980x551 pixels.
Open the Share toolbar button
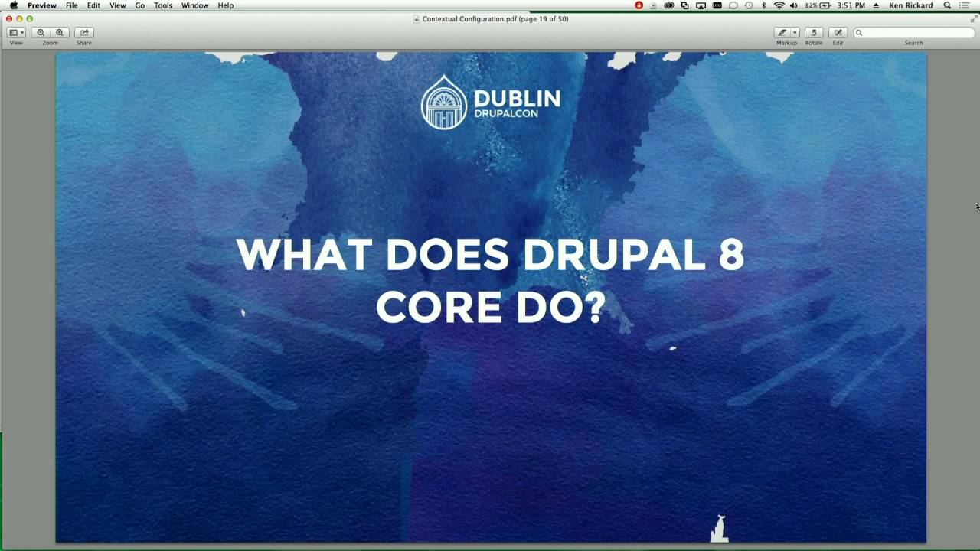pyautogui.click(x=84, y=32)
